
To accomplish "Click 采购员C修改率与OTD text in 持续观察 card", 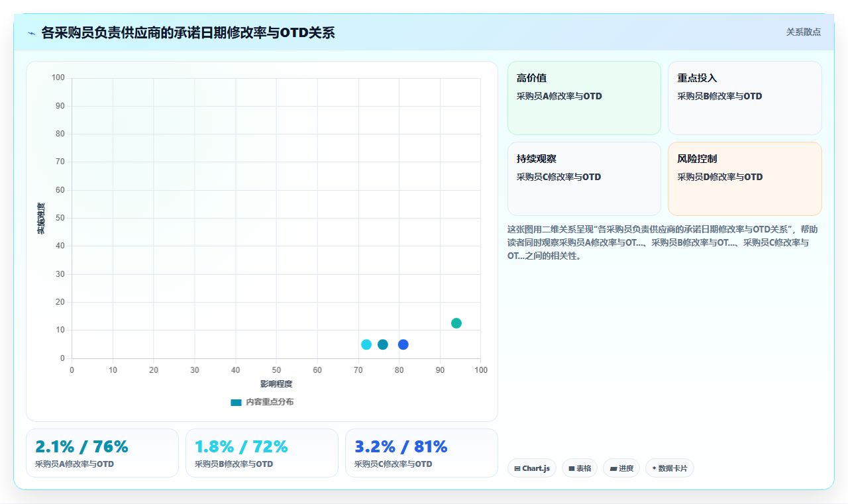I will tap(558, 177).
